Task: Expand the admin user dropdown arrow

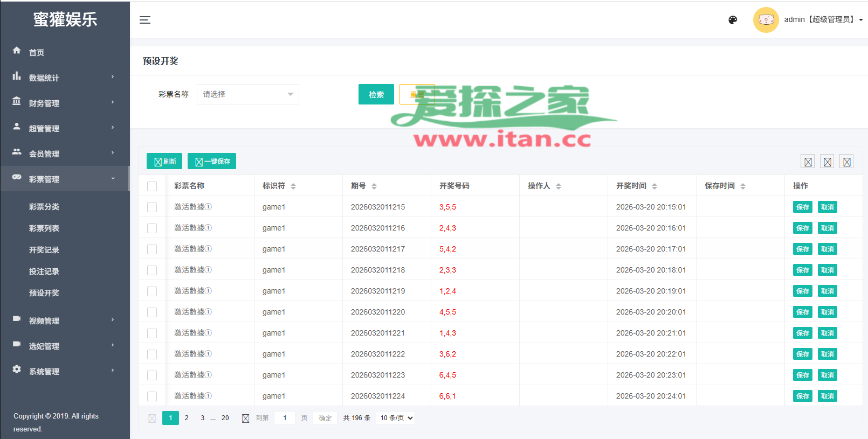Action: pyautogui.click(x=861, y=20)
